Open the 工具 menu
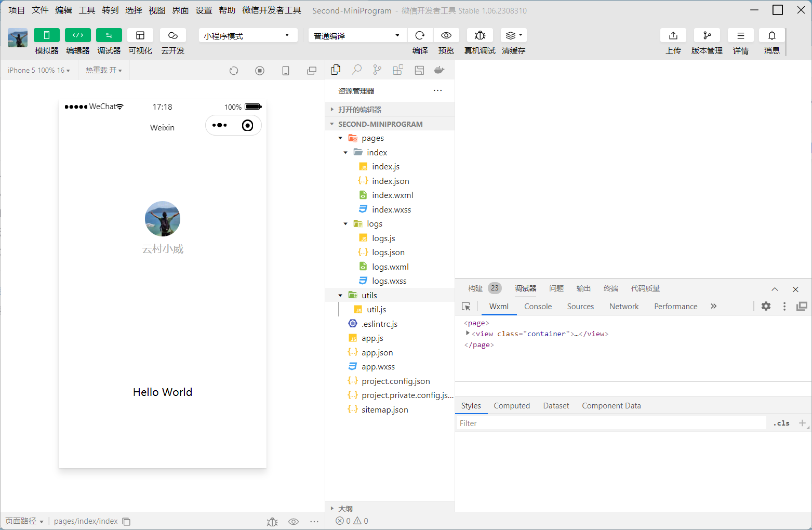Screen dimensions: 812x530 pyautogui.click(x=87, y=10)
